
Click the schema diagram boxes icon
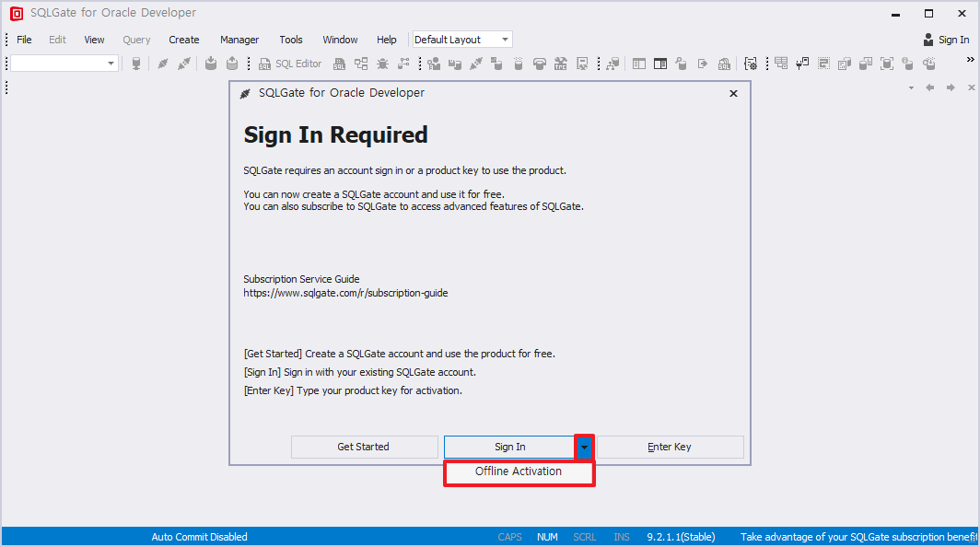click(361, 64)
